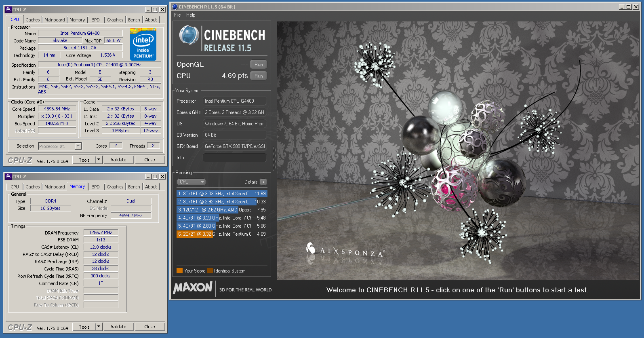Click Tools button in top CPU-Z window
644x338 pixels.
coord(84,160)
